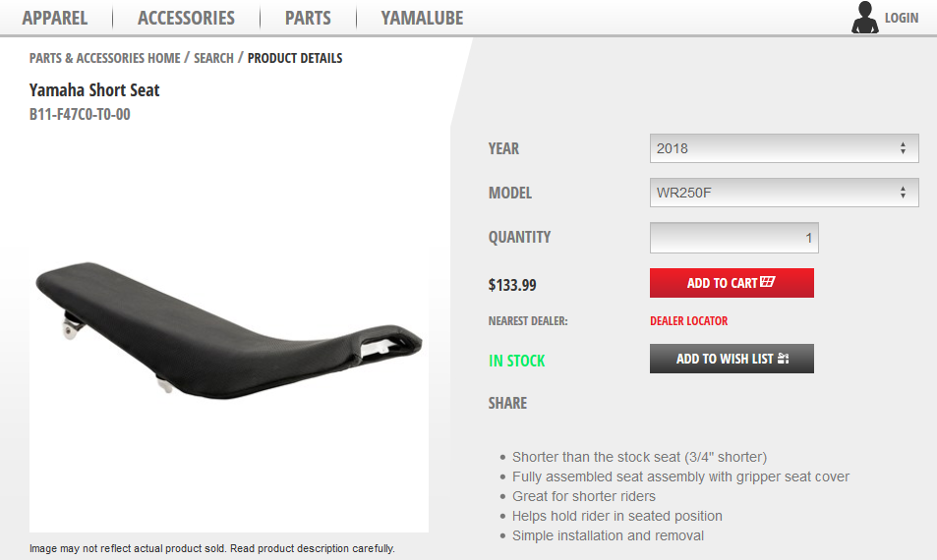Click the Product Details breadcrumb
This screenshot has width=937, height=560.
(x=295, y=58)
